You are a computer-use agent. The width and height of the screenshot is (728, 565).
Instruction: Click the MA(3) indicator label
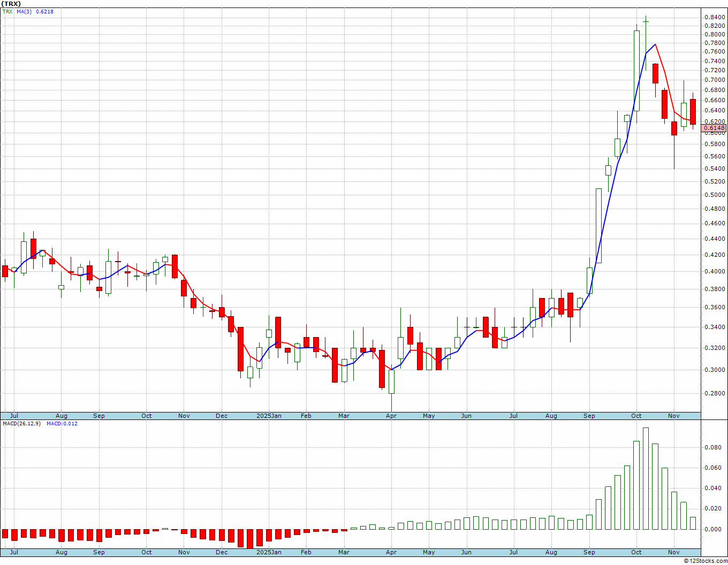pyautogui.click(x=24, y=11)
